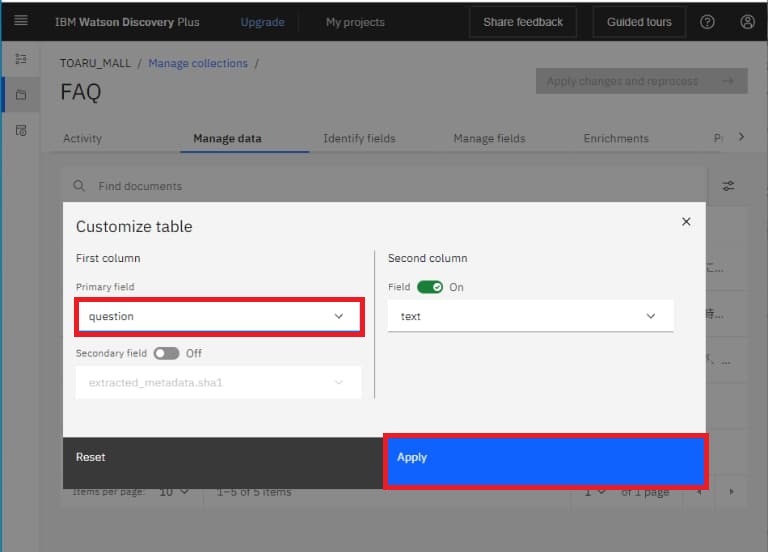Screen dimensions: 768x552
Task: Expand the Primary field question dropdown
Action: [x=217, y=316]
